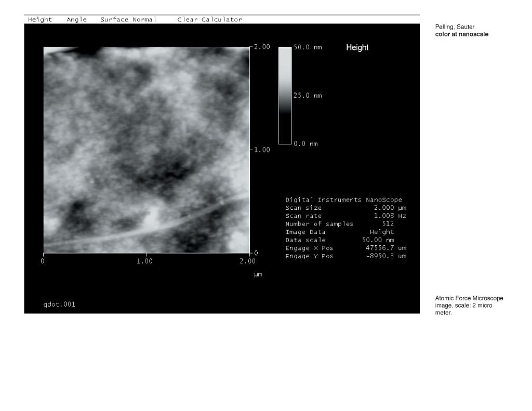This screenshot has width=532, height=411.
Task: Click Clear Calculator in the menu bar
Action: click(210, 20)
